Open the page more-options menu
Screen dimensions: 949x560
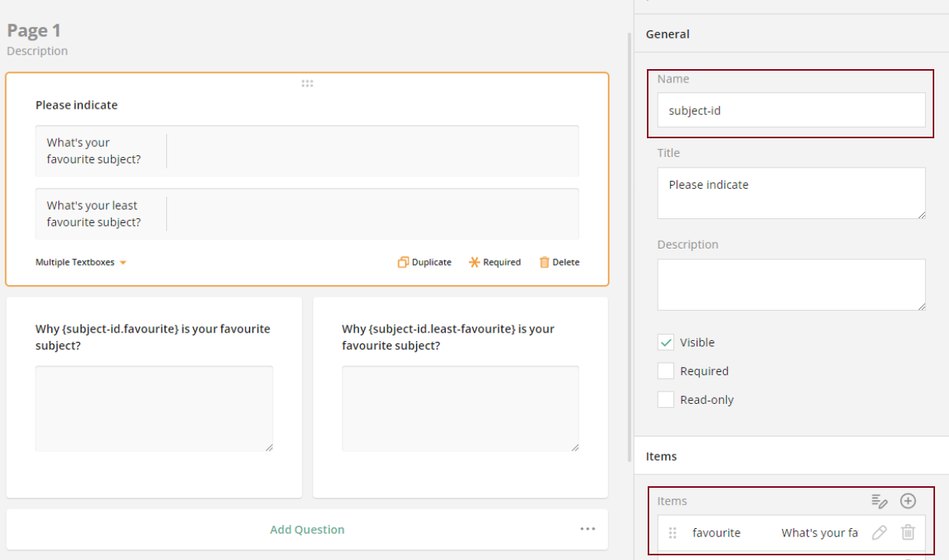click(589, 528)
